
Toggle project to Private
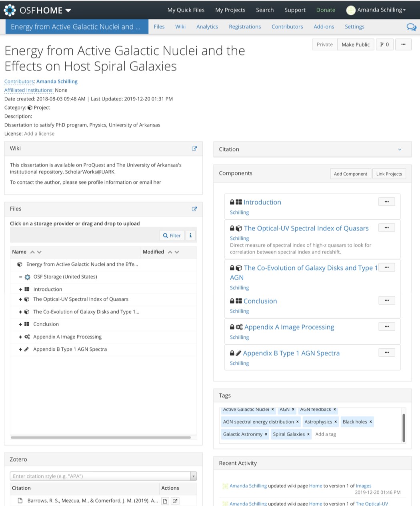[324, 44]
